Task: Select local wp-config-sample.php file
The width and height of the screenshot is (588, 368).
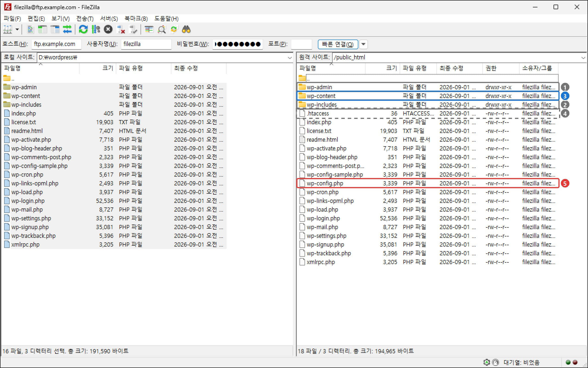Action: 114,166
